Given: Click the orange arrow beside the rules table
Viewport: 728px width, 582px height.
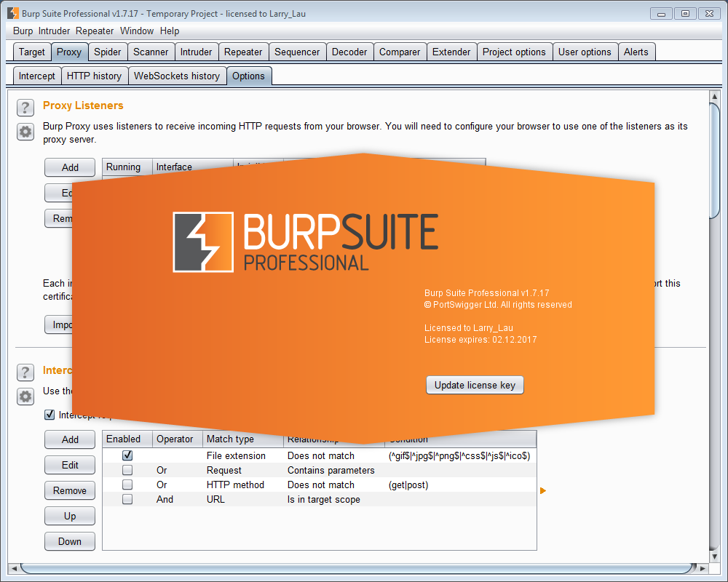Looking at the screenshot, I should tap(542, 490).
